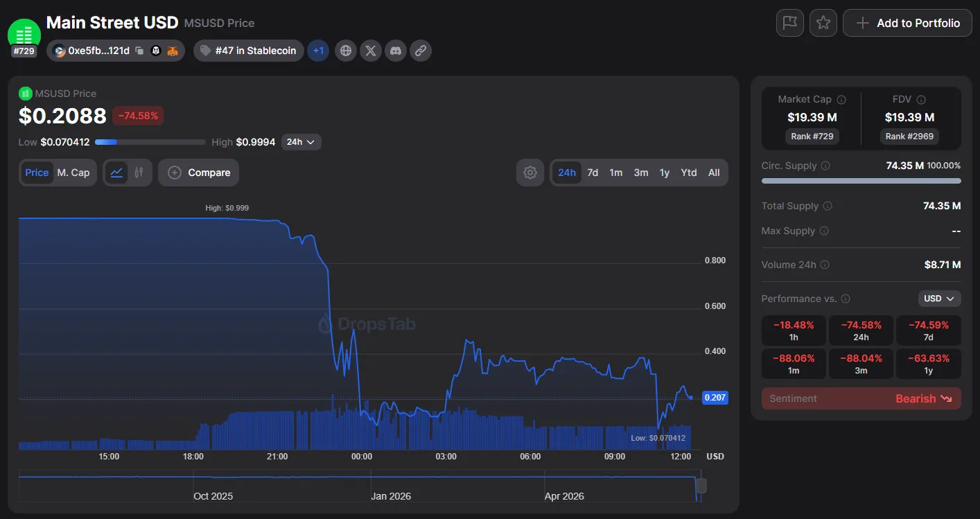Open the Discord server link
The height and width of the screenshot is (519, 980).
tap(396, 51)
